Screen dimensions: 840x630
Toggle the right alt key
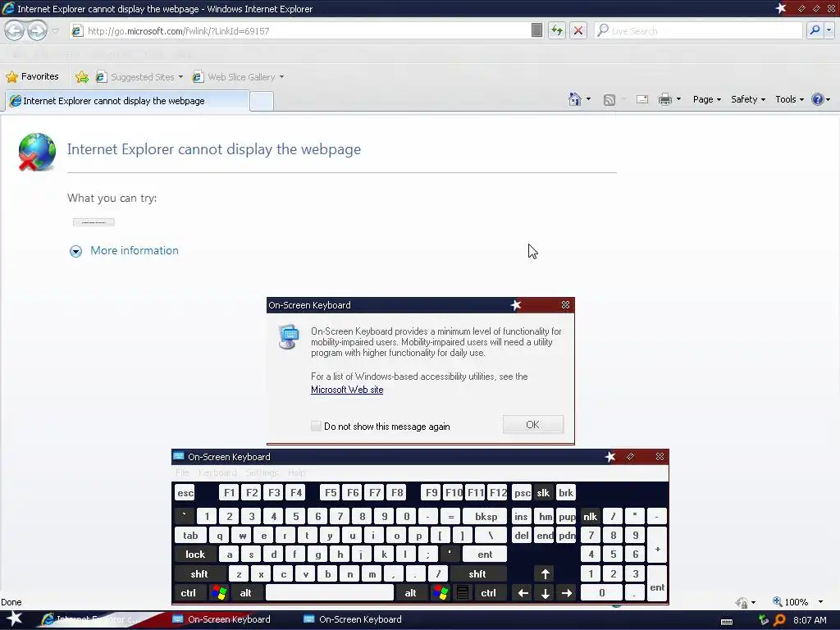coord(410,593)
